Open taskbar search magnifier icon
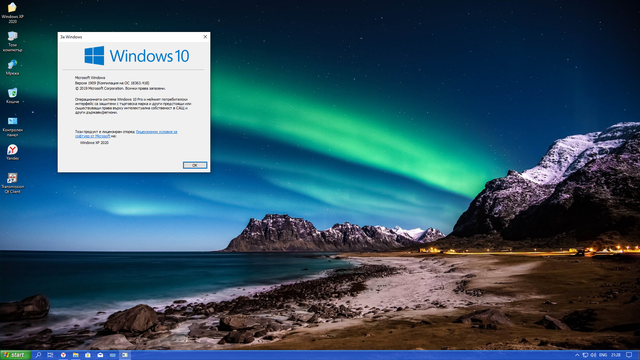The height and width of the screenshot is (360, 640). (x=38, y=355)
